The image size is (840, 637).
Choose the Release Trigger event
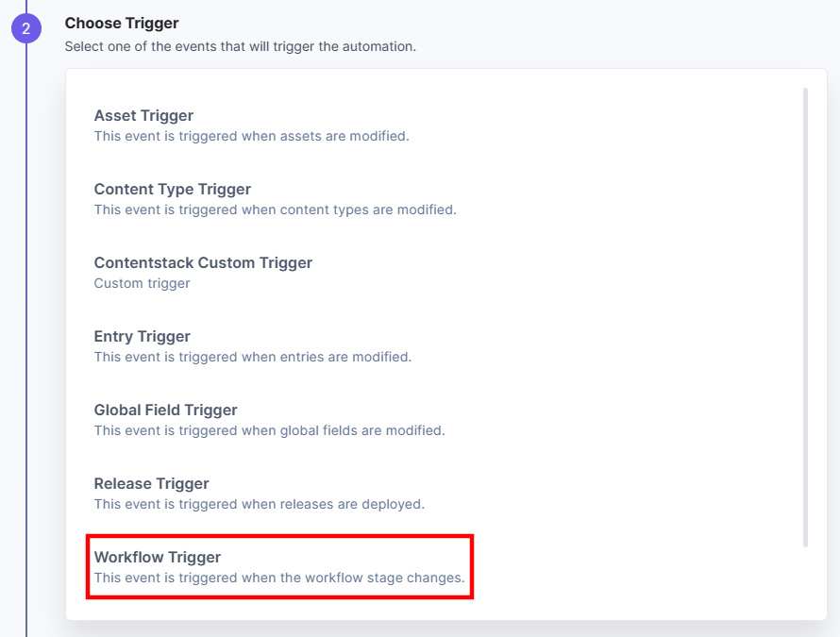tap(151, 483)
